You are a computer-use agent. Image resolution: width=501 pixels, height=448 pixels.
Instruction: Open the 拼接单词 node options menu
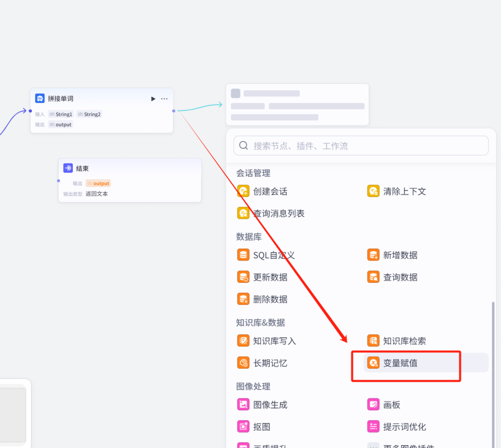[x=164, y=98]
